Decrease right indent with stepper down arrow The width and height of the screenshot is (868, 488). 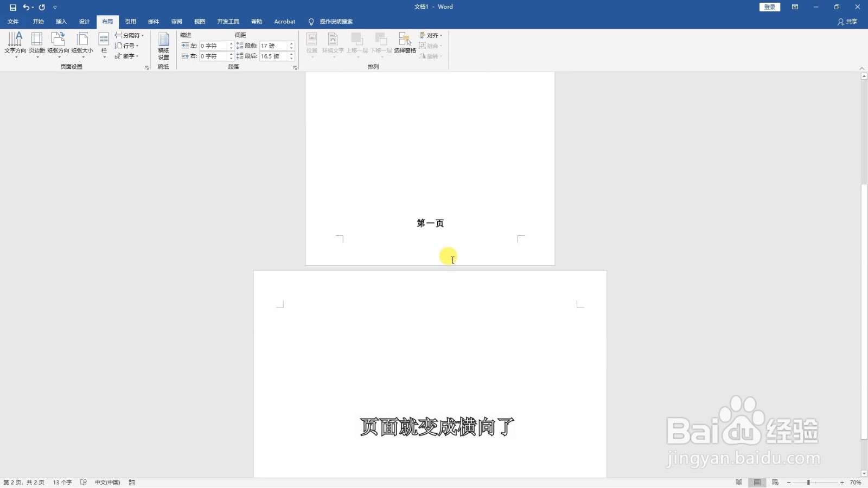click(231, 59)
